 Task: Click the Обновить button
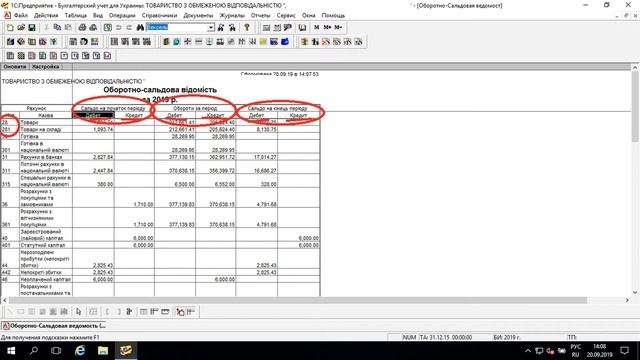tap(15, 67)
